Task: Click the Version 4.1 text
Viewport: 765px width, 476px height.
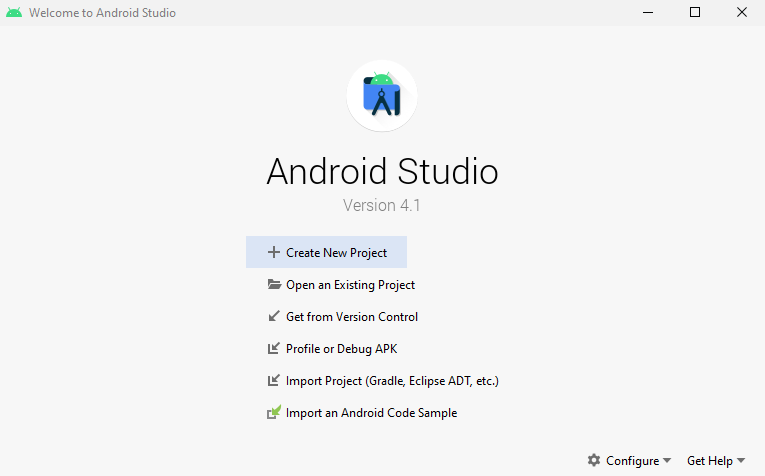Action: tap(382, 205)
